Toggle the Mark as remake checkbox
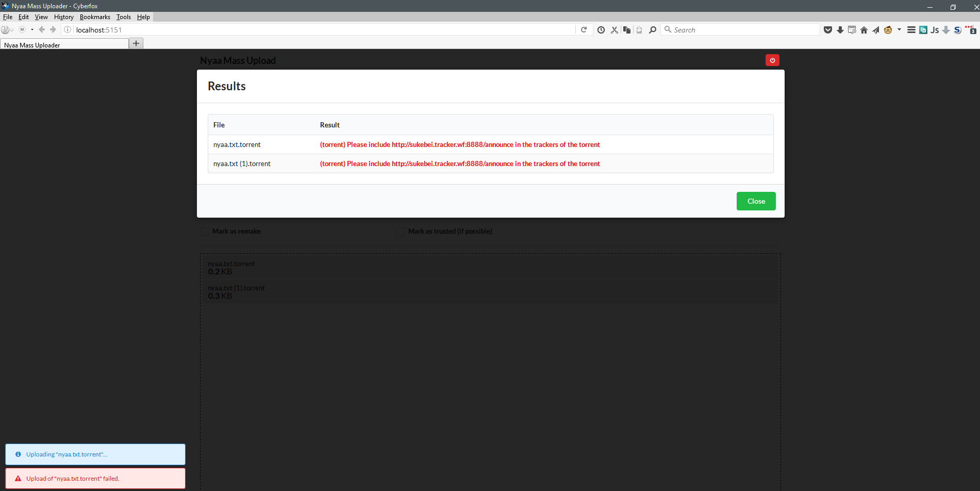The image size is (980, 491). tap(204, 232)
